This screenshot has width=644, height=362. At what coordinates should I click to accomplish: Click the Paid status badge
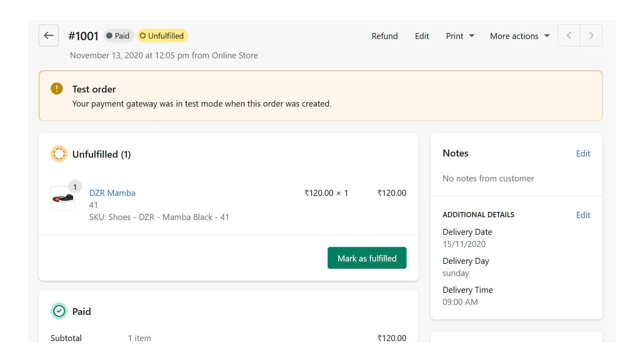(x=118, y=36)
